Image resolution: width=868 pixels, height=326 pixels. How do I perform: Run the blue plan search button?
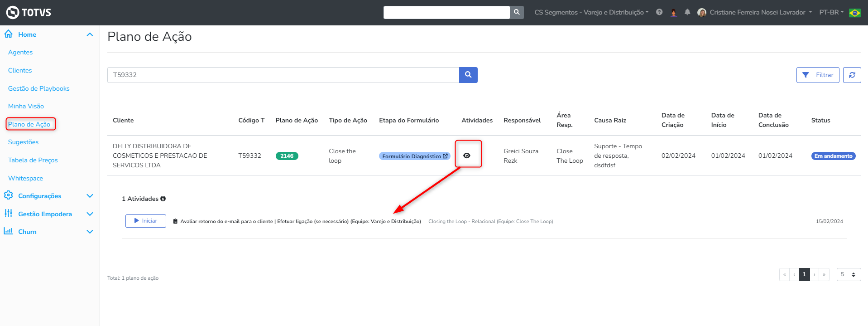pos(468,75)
